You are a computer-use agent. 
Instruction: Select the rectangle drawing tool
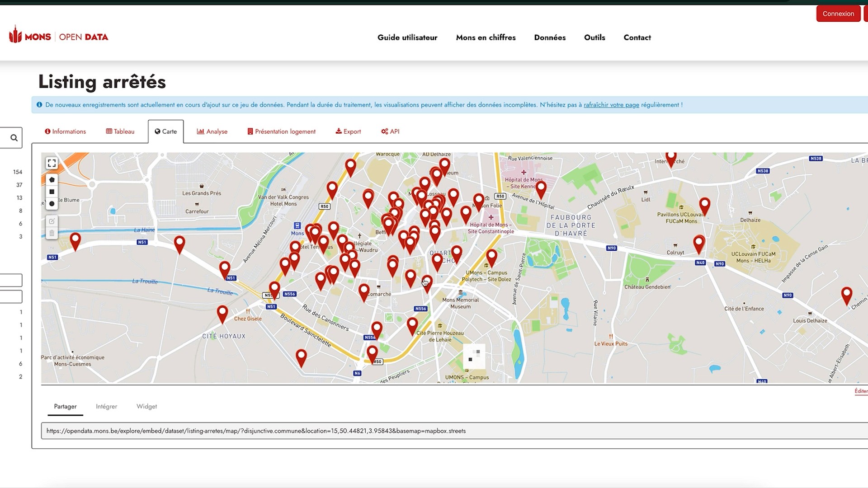[52, 192]
